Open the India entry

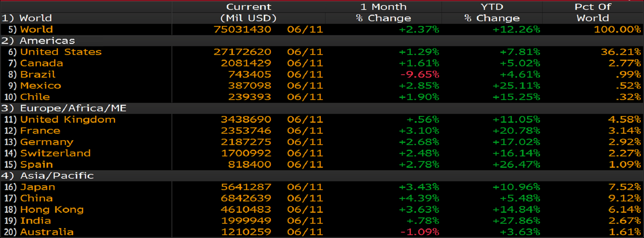point(36,221)
